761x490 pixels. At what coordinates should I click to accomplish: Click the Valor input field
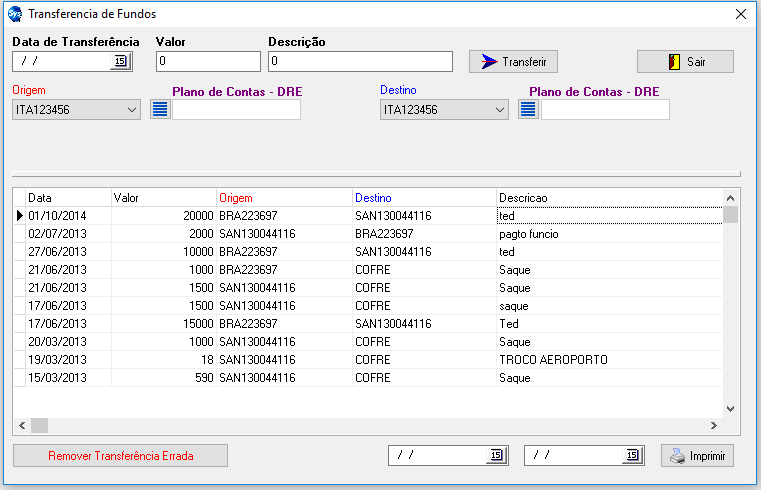(208, 62)
